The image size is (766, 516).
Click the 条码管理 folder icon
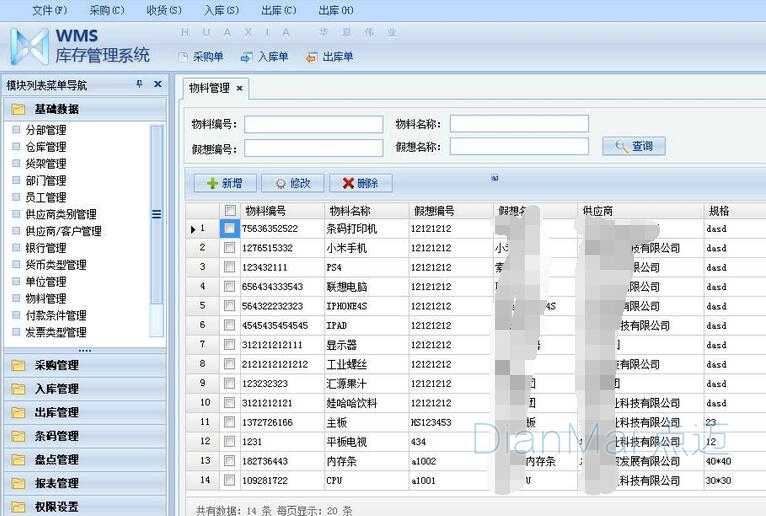coord(18,436)
